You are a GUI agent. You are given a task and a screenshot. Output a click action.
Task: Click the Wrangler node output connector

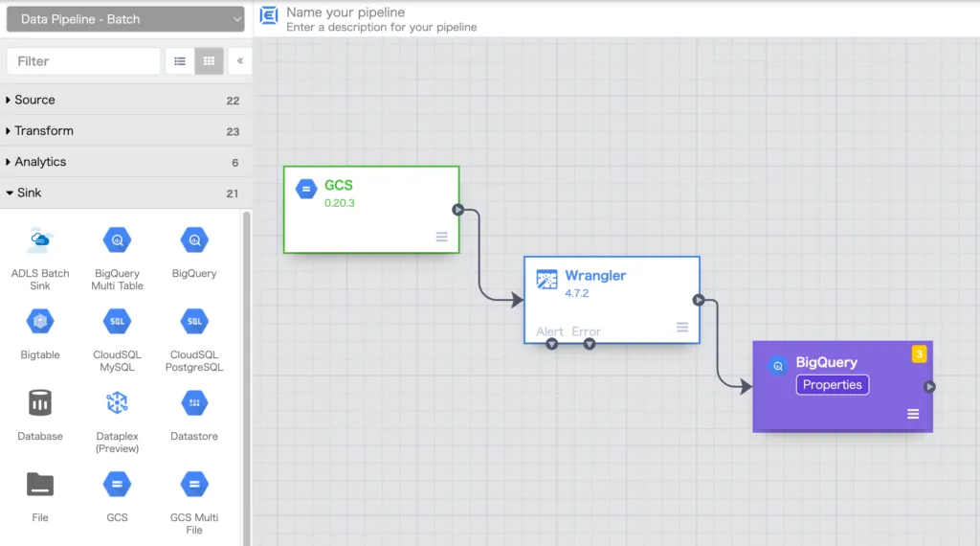tap(699, 300)
